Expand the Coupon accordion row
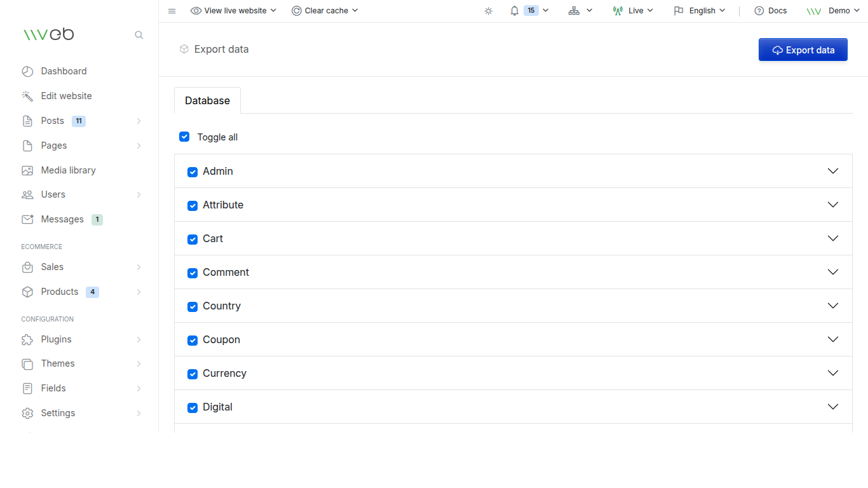Image resolution: width=868 pixels, height=488 pixels. coord(833,339)
